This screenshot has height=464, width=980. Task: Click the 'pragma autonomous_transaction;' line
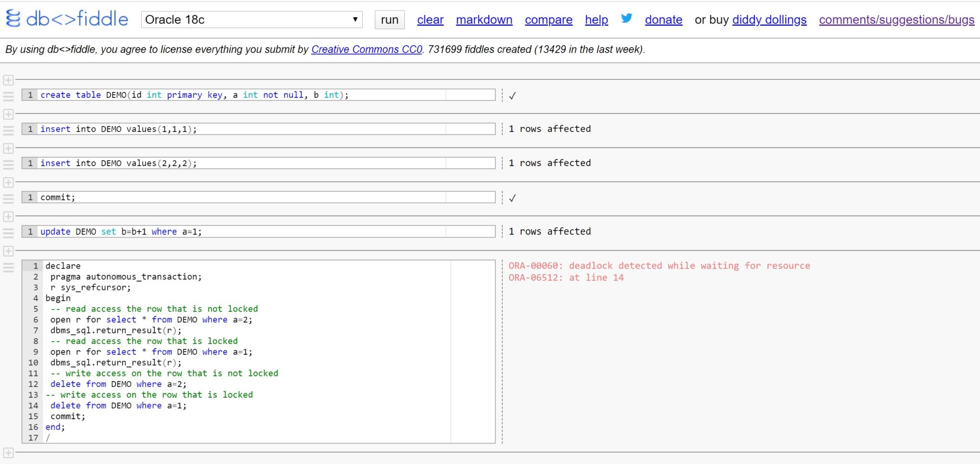(126, 276)
